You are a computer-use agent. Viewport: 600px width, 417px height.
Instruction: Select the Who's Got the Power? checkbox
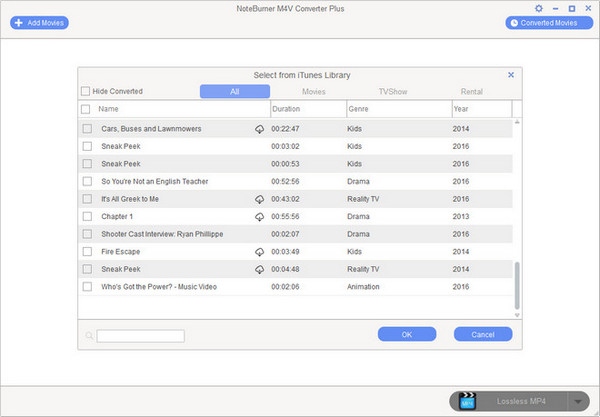87,287
